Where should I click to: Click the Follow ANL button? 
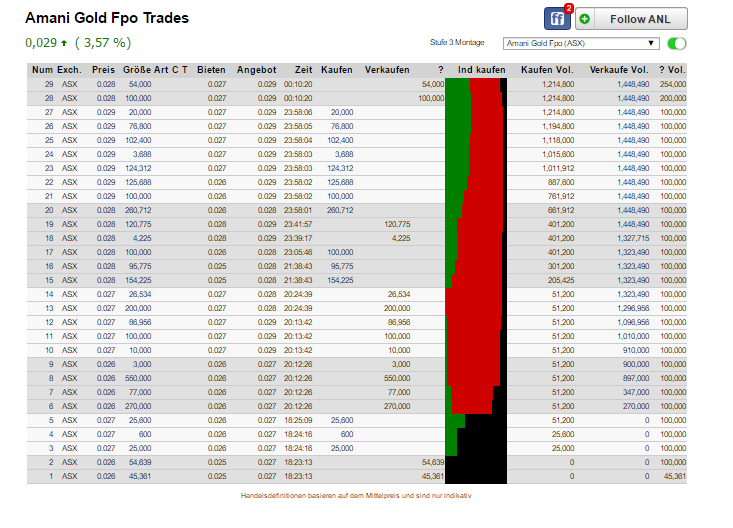tap(632, 19)
